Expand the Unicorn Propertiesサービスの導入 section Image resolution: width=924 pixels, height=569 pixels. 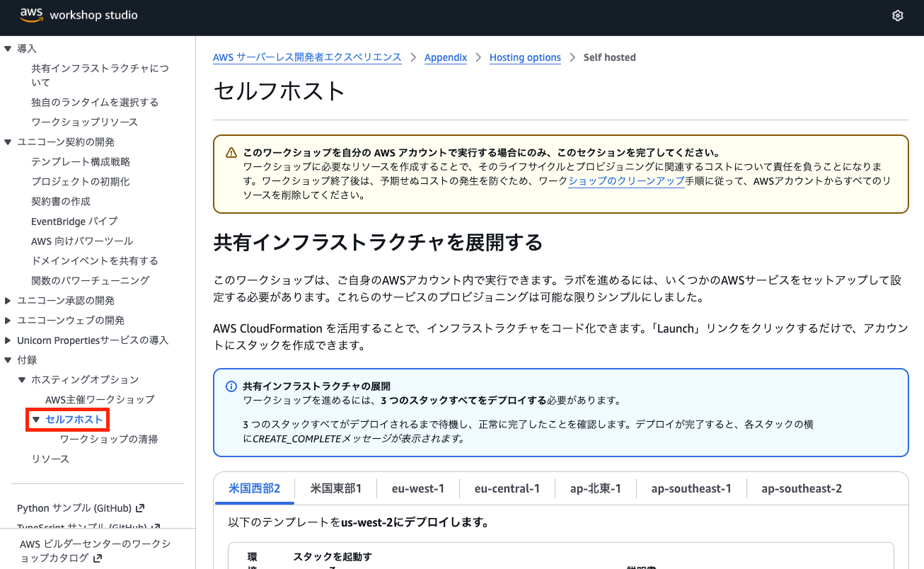tap(8, 339)
